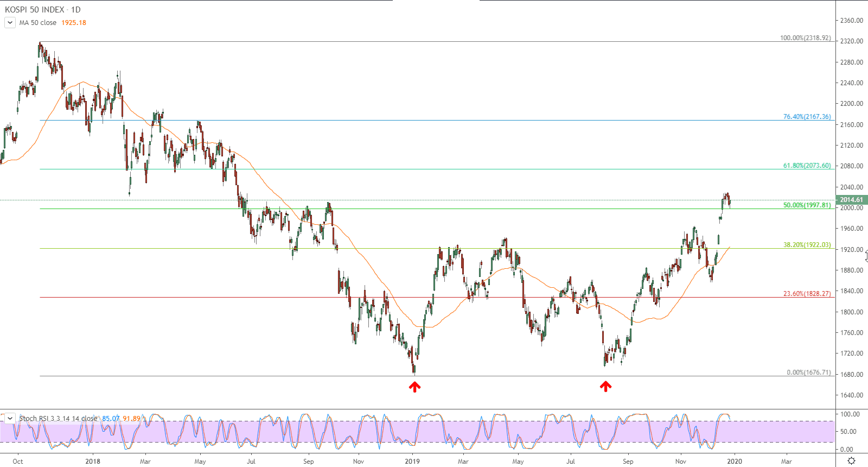Click the 2360.00 price axis label

[x=851, y=21]
